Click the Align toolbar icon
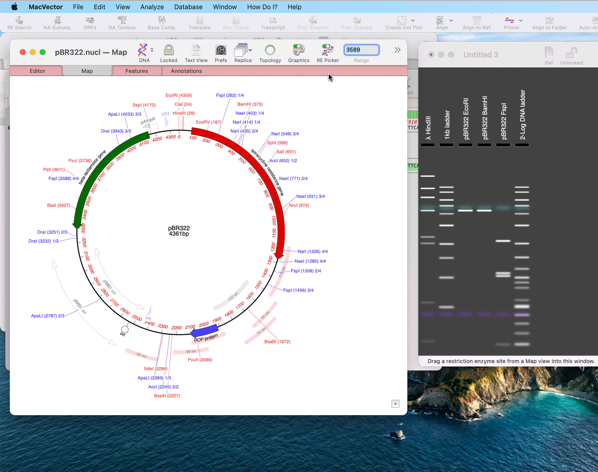This screenshot has height=472, width=598. pos(440,23)
